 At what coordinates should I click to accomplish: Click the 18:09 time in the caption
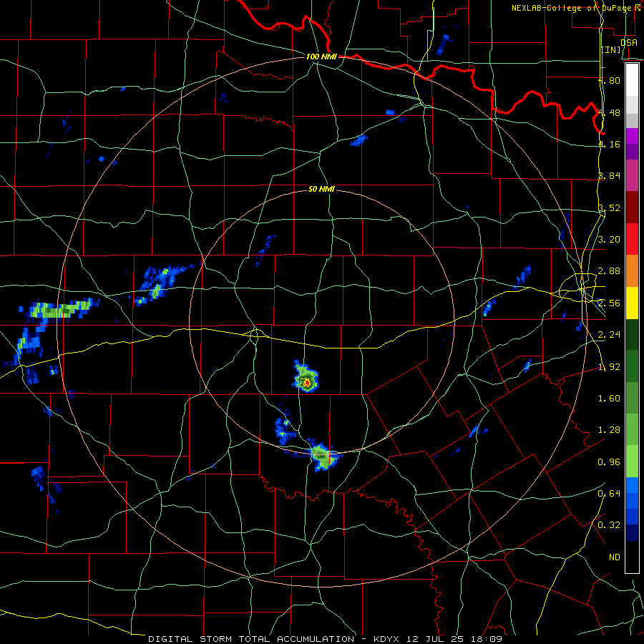tap(488, 639)
